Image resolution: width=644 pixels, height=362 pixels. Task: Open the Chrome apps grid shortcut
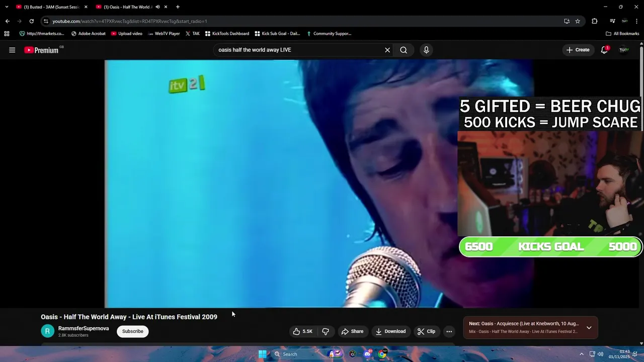click(7, 34)
